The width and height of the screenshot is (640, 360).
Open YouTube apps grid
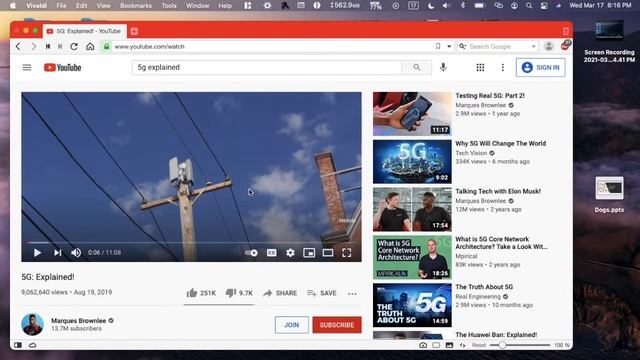pyautogui.click(x=480, y=67)
